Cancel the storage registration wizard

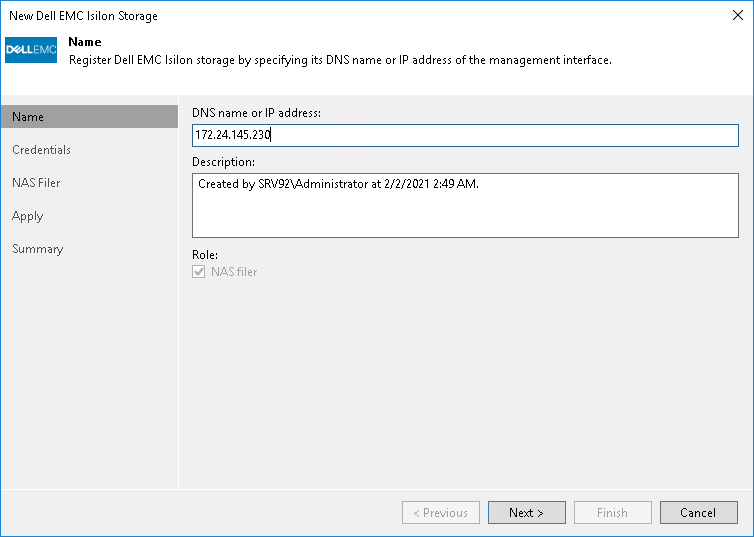tap(698, 513)
